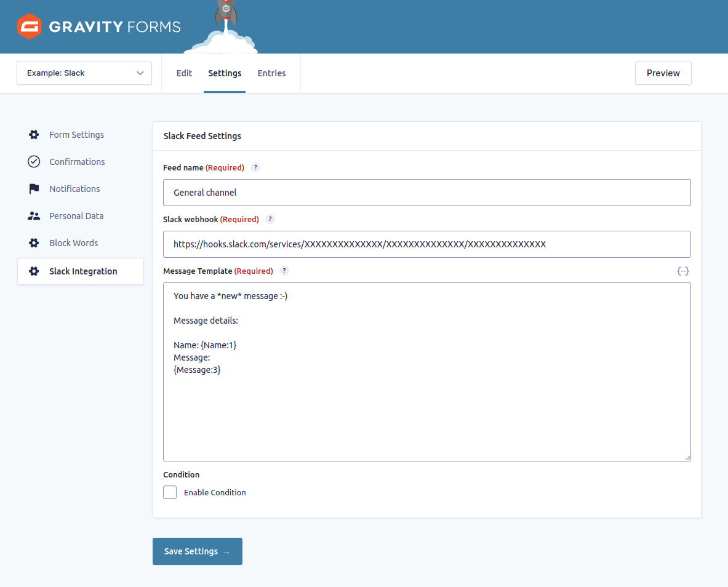Click the Save Settings button
The image size is (728, 587).
(x=197, y=551)
